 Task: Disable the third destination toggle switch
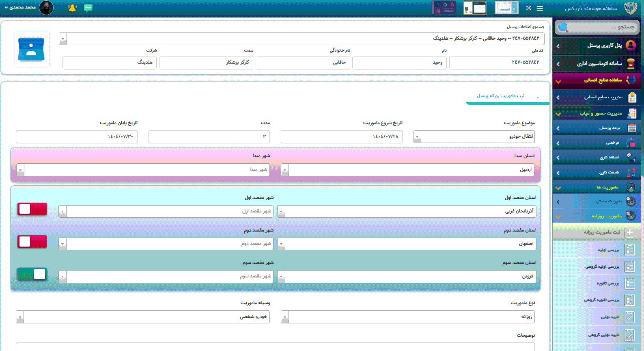(x=32, y=274)
